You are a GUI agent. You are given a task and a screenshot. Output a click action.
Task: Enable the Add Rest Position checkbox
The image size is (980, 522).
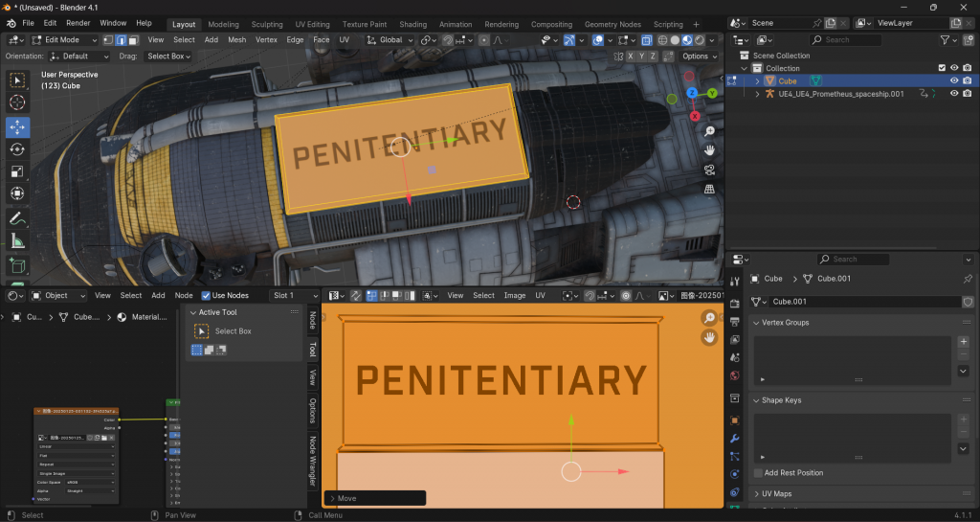click(758, 473)
